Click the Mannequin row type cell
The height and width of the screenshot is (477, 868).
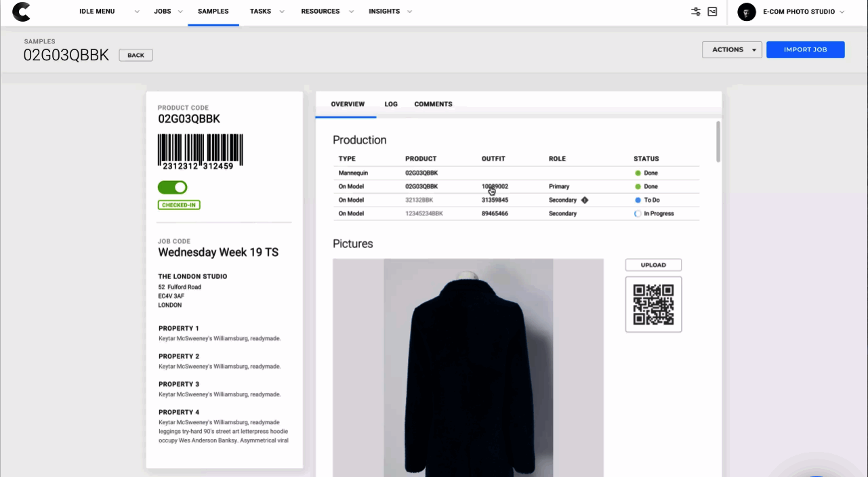(x=352, y=173)
